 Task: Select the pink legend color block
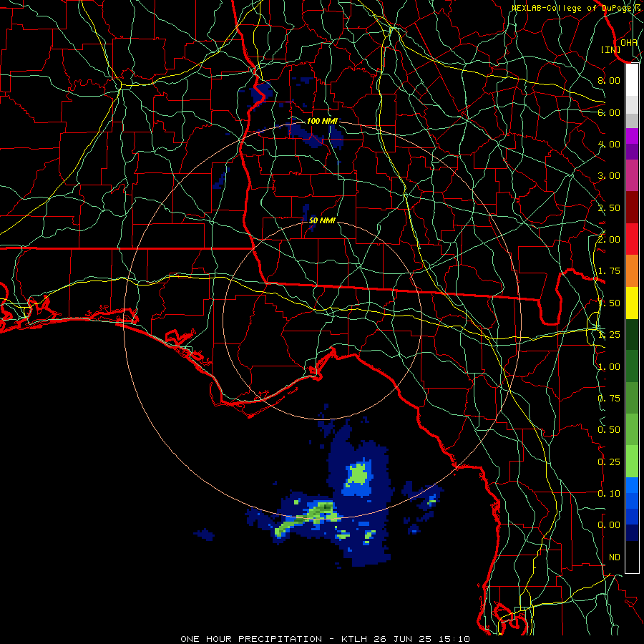[632, 175]
